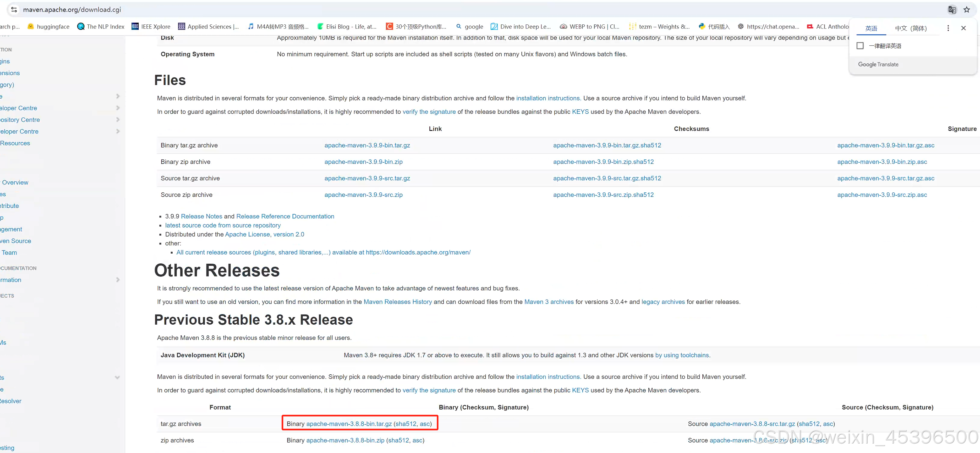Check the always translate English checkbox
Viewport: 980px width, 453px height.
(860, 46)
